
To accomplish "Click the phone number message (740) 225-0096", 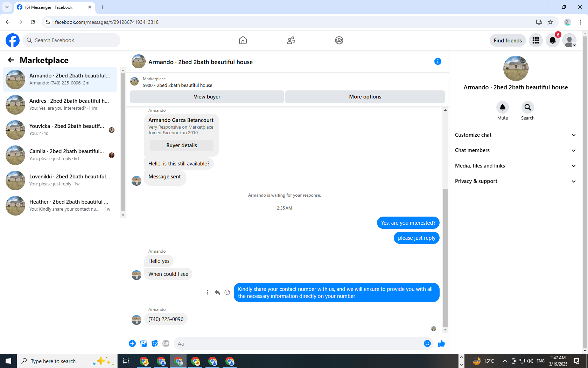I will click(166, 319).
